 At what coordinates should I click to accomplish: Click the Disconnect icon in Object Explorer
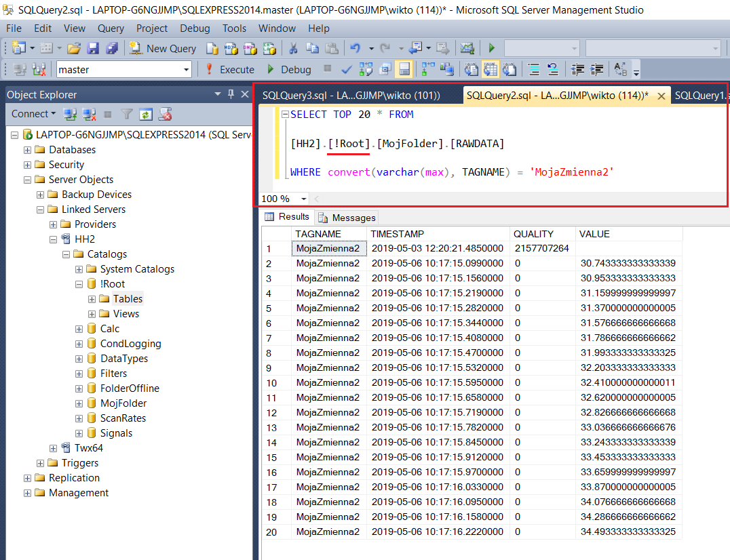[x=88, y=114]
